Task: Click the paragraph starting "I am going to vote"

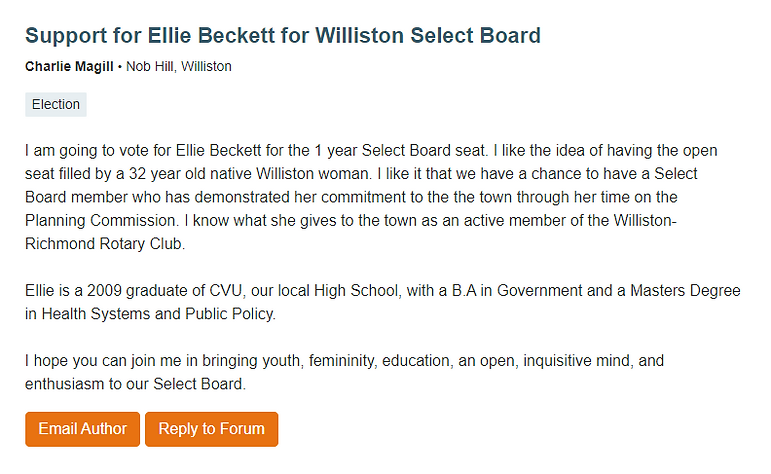Action: [371, 197]
